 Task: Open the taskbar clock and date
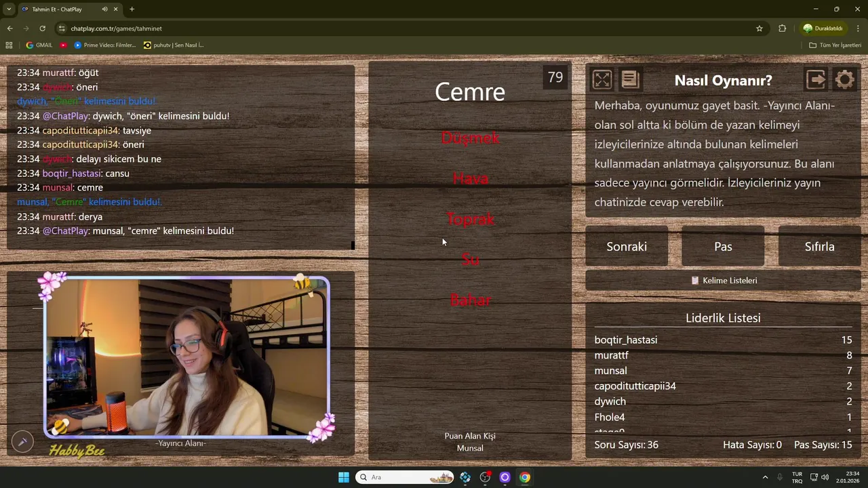(848, 477)
